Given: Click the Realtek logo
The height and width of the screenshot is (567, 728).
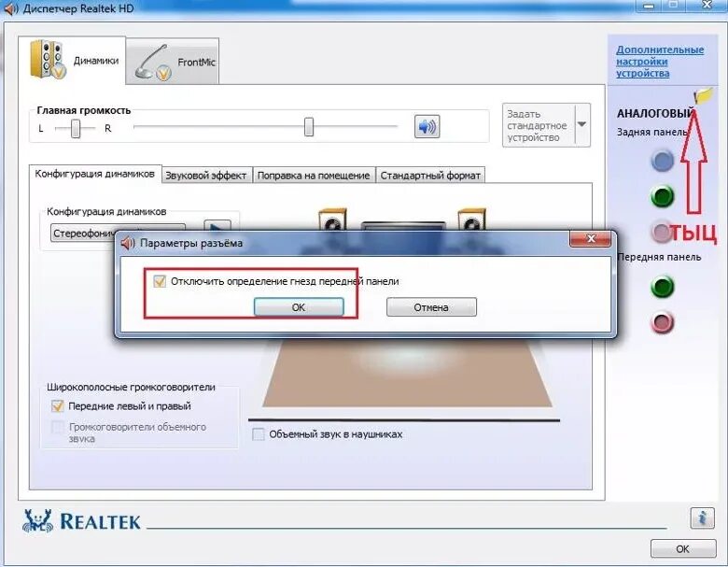Looking at the screenshot, I should tap(81, 521).
